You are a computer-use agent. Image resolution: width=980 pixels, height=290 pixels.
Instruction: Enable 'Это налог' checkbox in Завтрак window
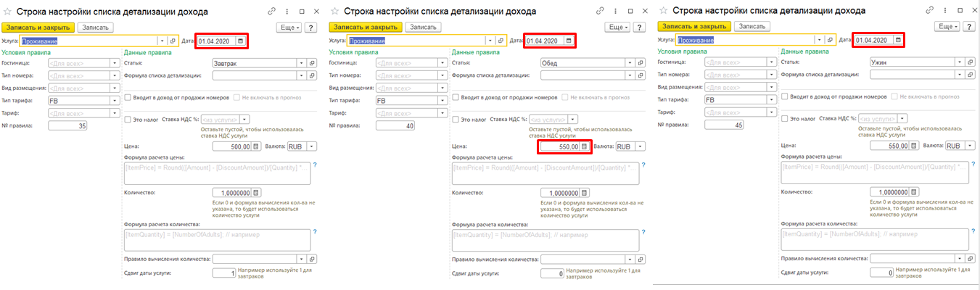point(127,119)
